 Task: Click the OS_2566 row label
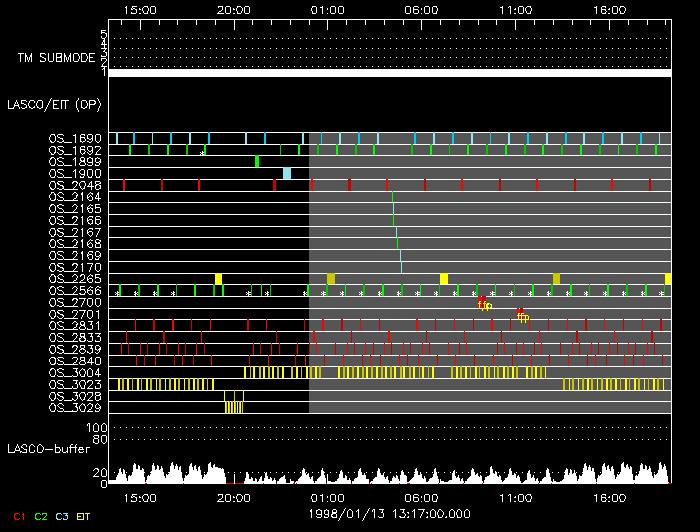coord(75,290)
